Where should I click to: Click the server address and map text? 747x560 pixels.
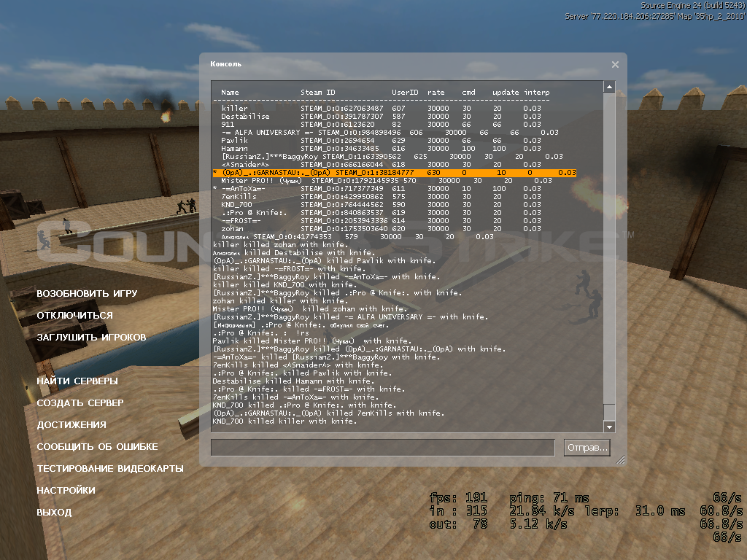[655, 16]
